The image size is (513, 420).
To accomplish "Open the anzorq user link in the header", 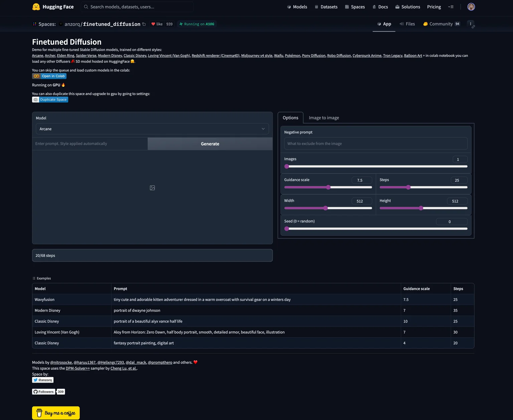I will click(x=72, y=24).
